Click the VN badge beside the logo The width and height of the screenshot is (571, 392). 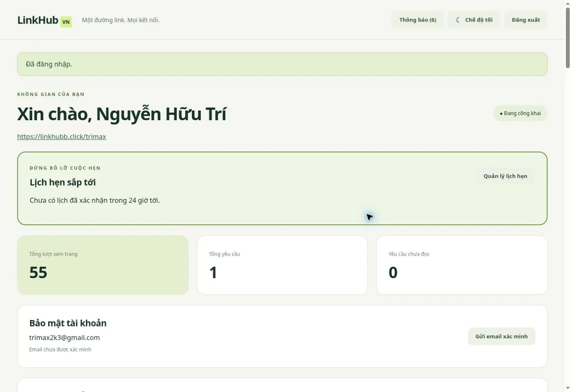coord(66,22)
